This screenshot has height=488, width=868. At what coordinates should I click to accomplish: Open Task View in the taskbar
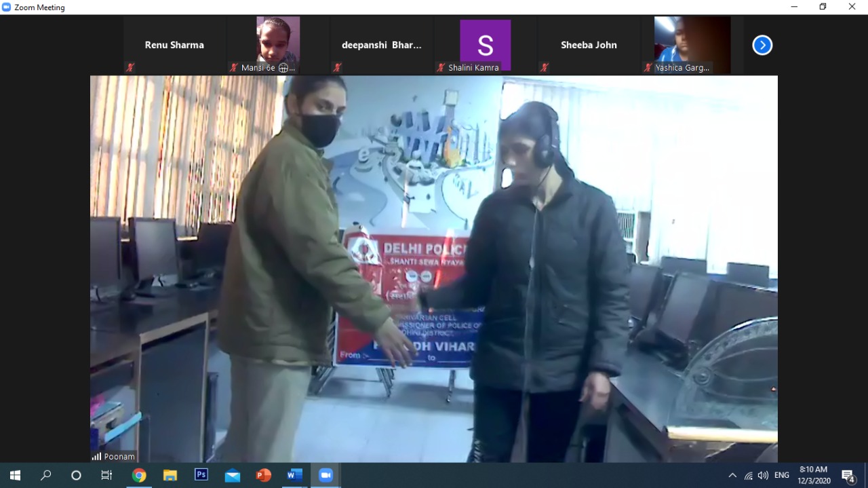[106, 475]
